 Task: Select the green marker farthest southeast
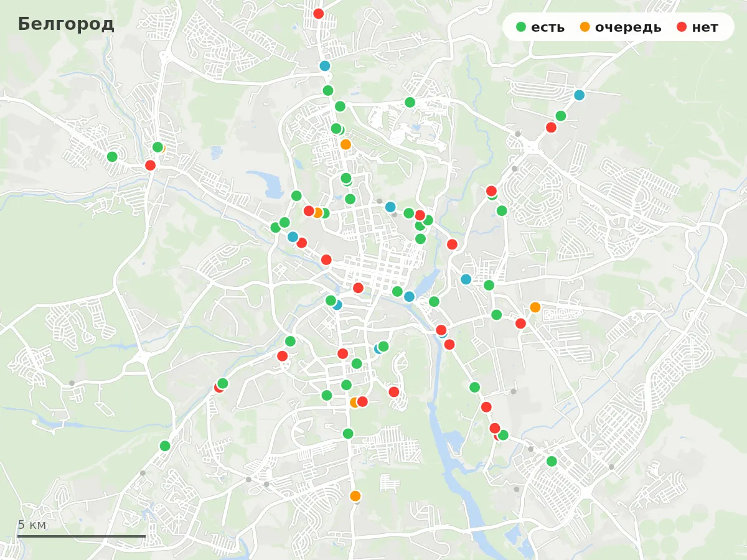[x=552, y=462]
